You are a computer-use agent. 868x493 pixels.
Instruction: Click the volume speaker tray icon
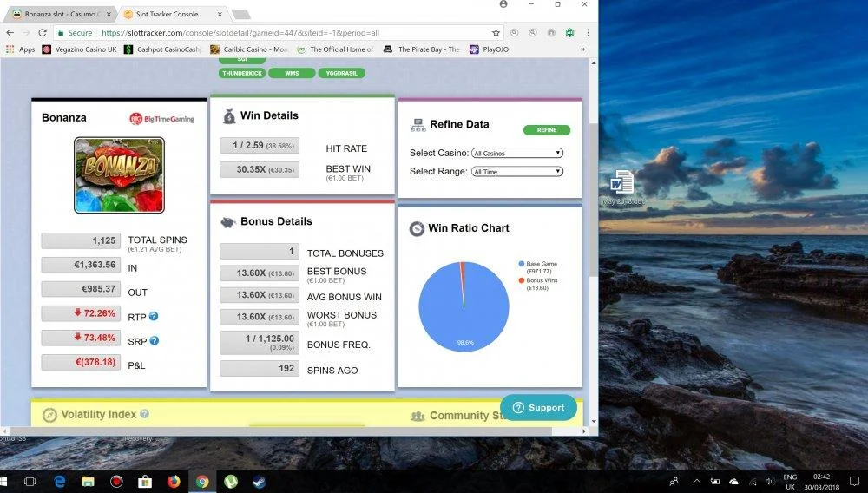[x=769, y=482]
